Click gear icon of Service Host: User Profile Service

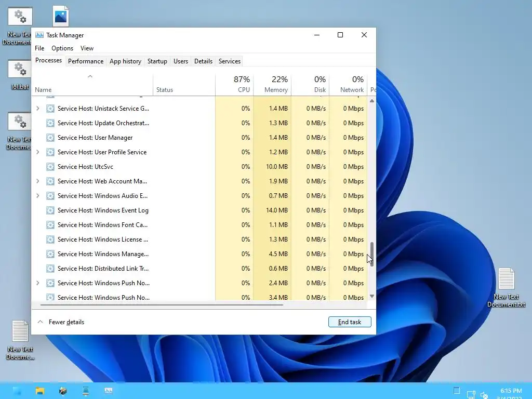[50, 152]
